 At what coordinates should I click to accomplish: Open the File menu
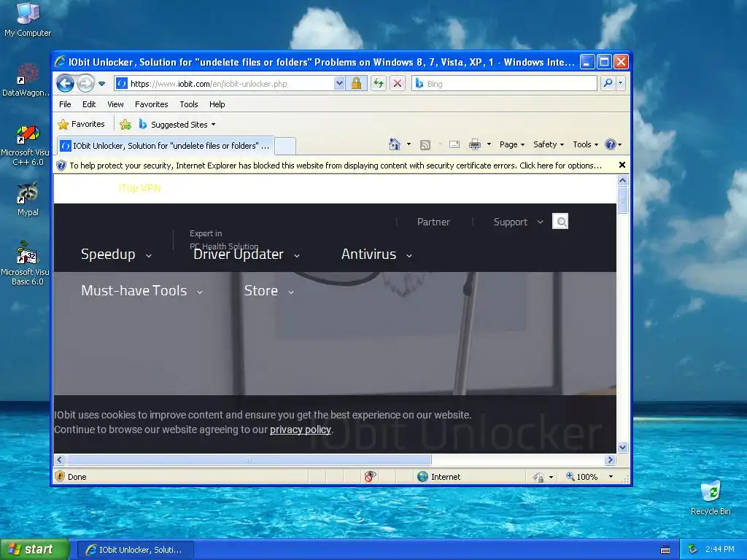click(x=65, y=104)
